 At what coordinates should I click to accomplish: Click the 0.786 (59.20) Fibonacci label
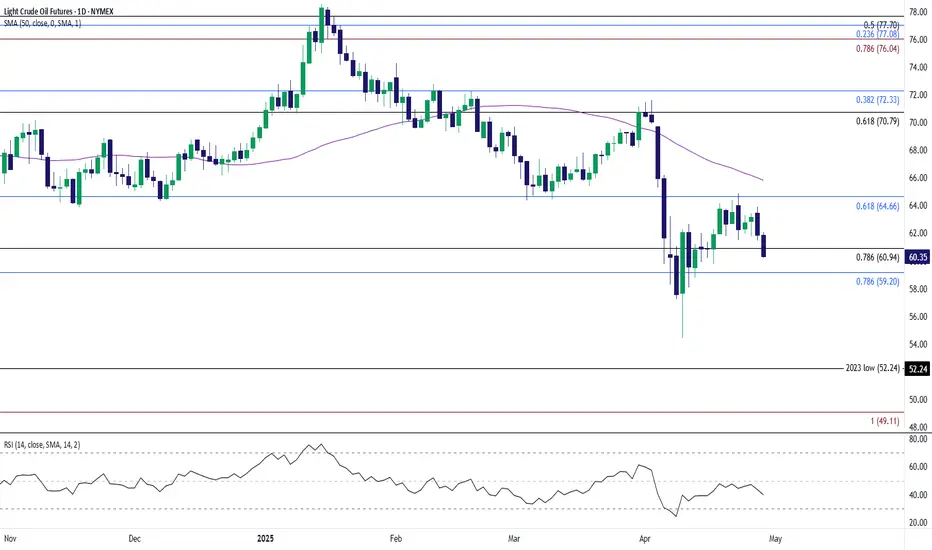pos(877,282)
